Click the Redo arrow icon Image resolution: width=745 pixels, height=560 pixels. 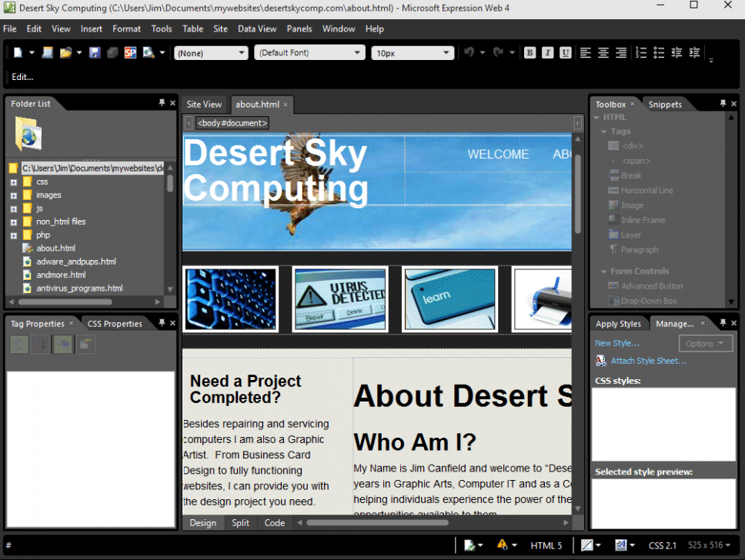[x=498, y=52]
